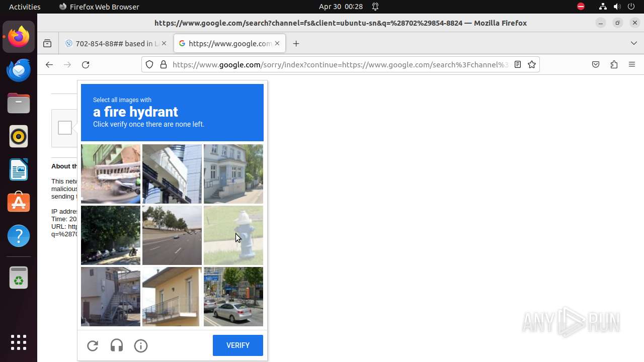Close the google.com tab
Image resolution: width=644 pixels, height=362 pixels.
(277, 43)
